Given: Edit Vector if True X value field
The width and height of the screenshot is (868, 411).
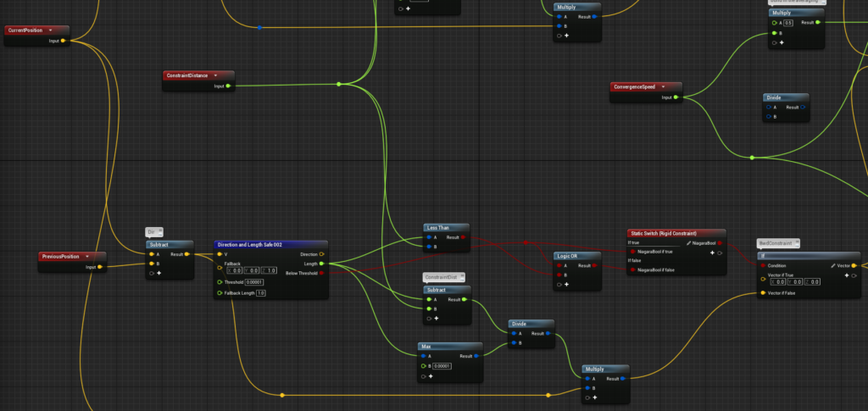Looking at the screenshot, I should pos(780,282).
